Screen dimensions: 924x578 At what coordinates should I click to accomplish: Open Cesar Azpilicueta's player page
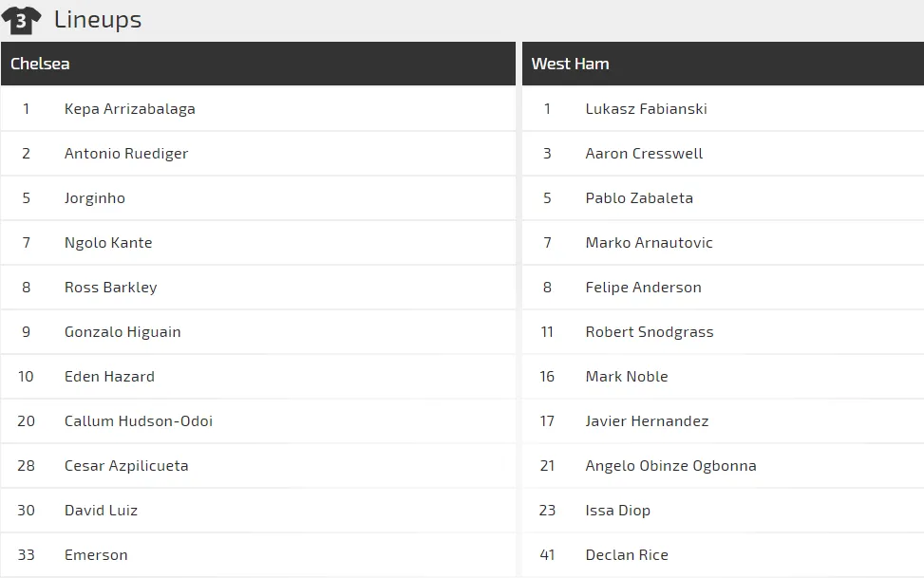(x=125, y=466)
